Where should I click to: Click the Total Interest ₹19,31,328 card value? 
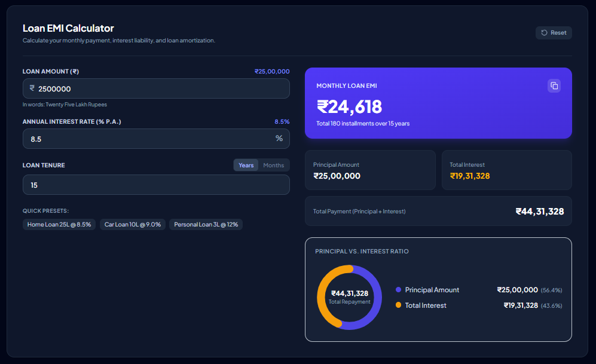[470, 176]
